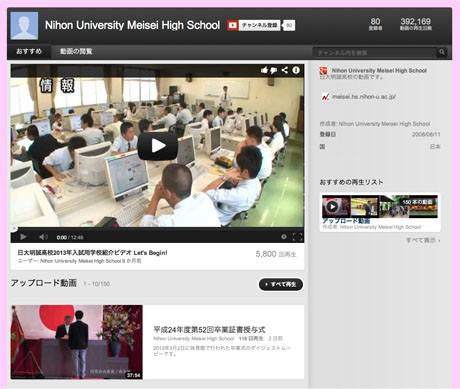
Task: Focus the channel search input field
Action: pyautogui.click(x=375, y=52)
